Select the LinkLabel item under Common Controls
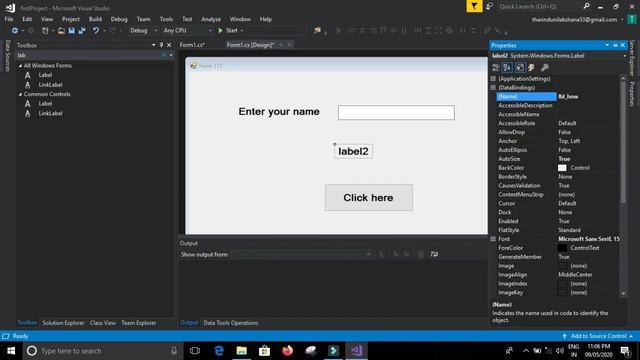 click(x=51, y=113)
